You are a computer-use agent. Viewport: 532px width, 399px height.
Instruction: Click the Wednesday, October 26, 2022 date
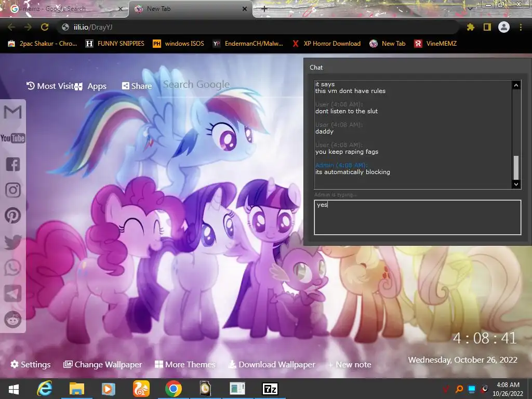point(462,360)
